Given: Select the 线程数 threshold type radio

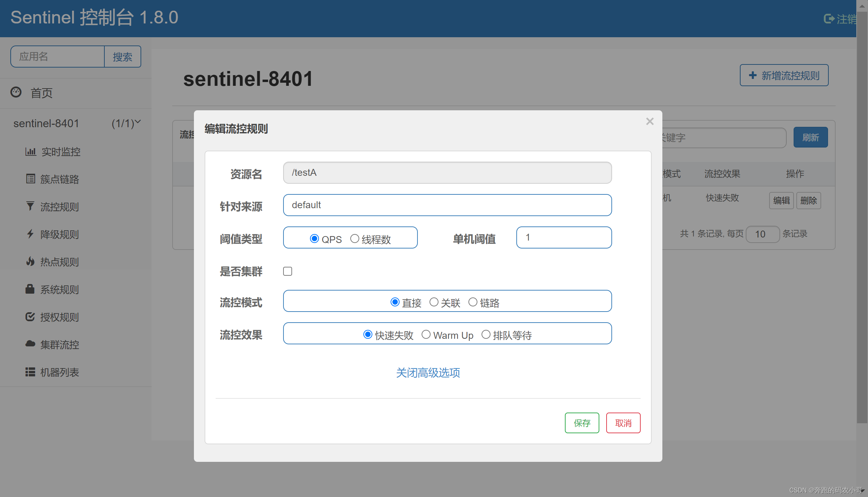Looking at the screenshot, I should [354, 239].
